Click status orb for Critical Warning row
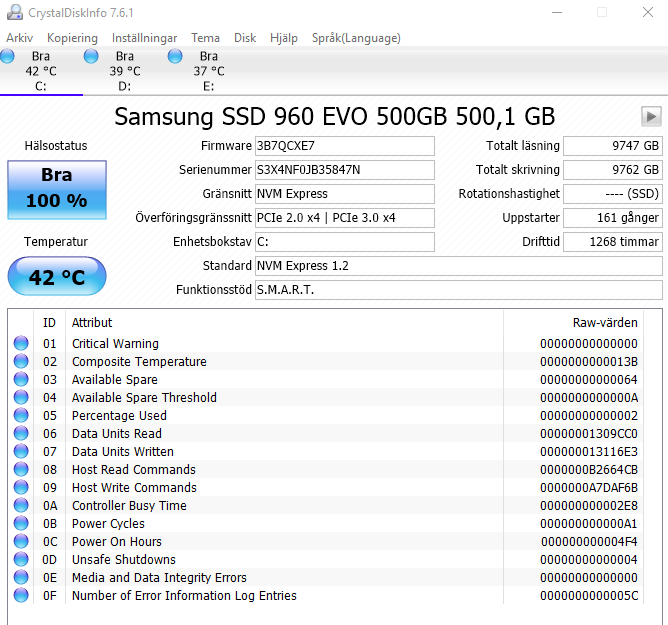The image size is (668, 625). 21,343
